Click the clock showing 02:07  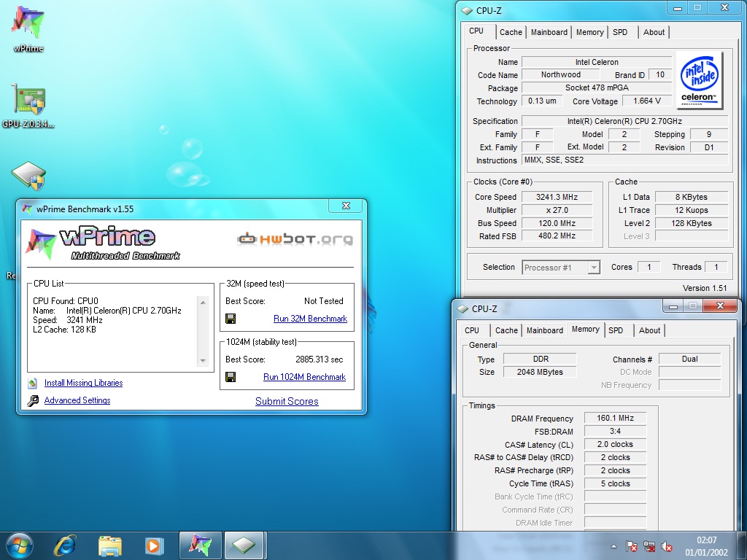(706, 540)
